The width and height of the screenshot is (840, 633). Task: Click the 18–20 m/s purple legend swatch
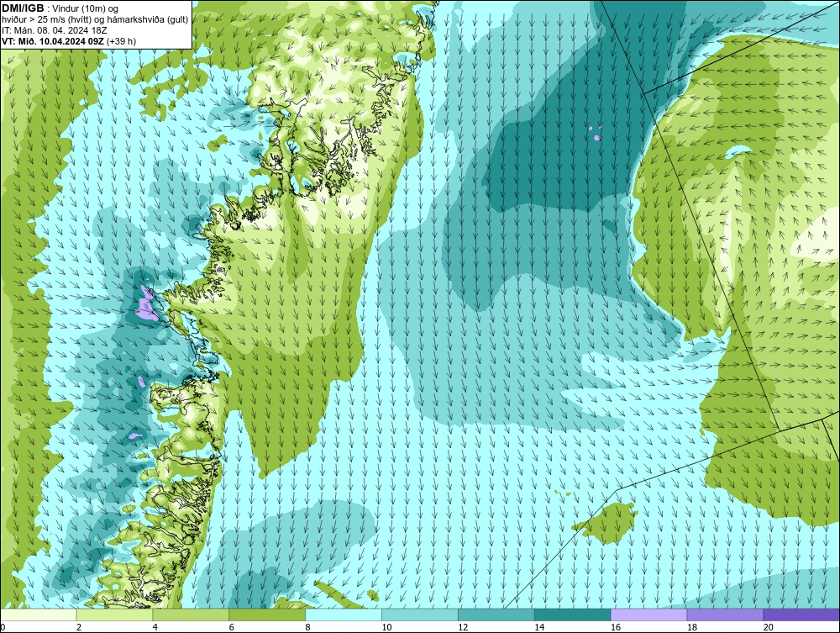click(725, 615)
